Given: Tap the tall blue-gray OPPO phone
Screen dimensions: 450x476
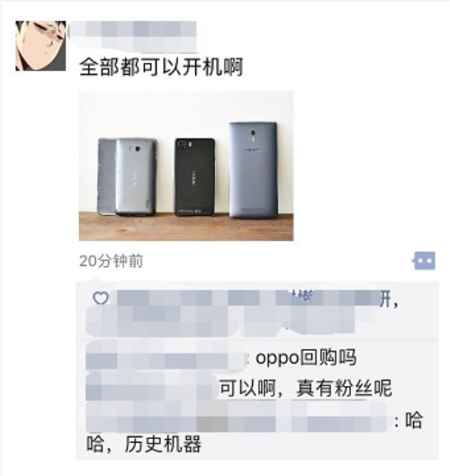Looking at the screenshot, I should point(254,170).
